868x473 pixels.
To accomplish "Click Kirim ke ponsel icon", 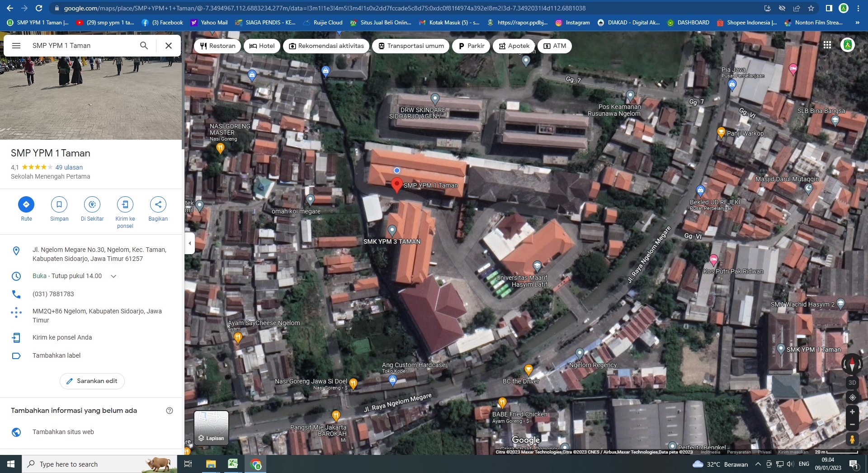I will pos(125,205).
